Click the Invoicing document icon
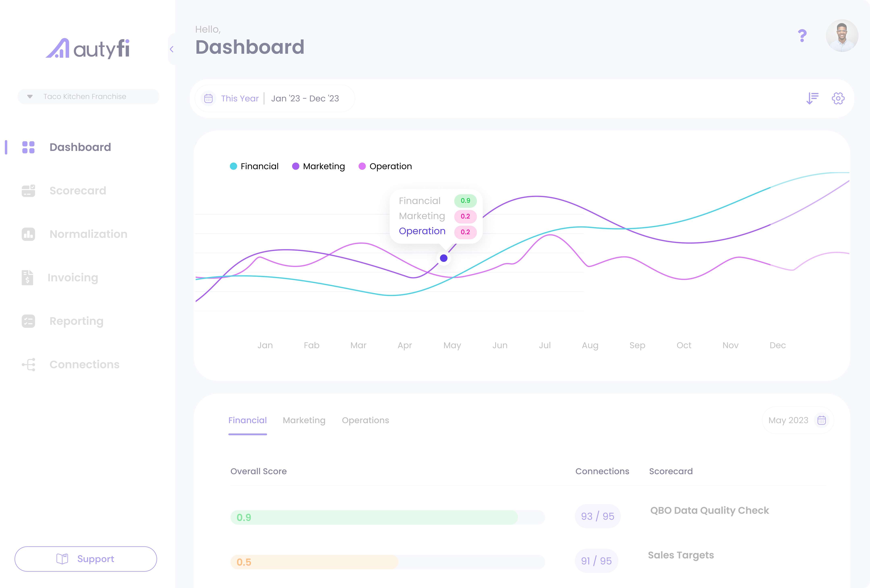The width and height of the screenshot is (870, 588). [x=27, y=277]
